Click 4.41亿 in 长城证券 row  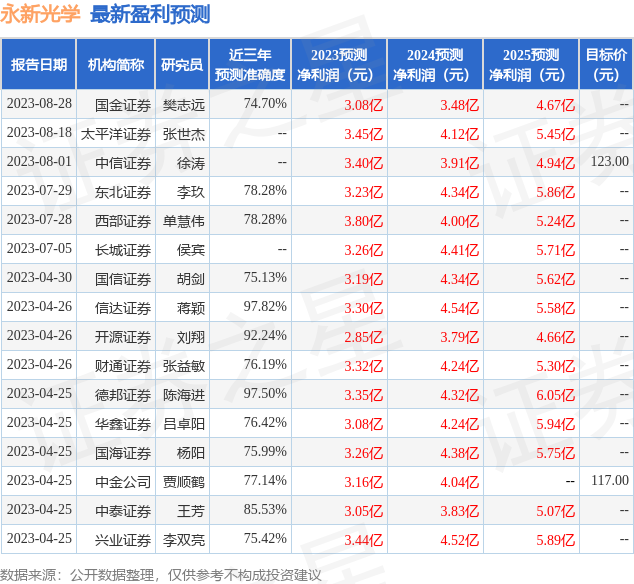(460, 250)
